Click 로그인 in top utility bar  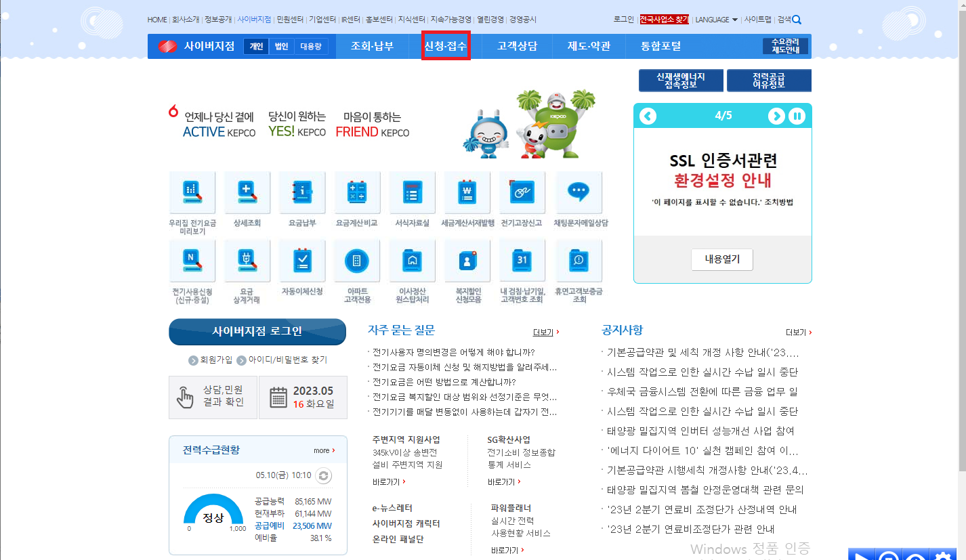point(623,20)
